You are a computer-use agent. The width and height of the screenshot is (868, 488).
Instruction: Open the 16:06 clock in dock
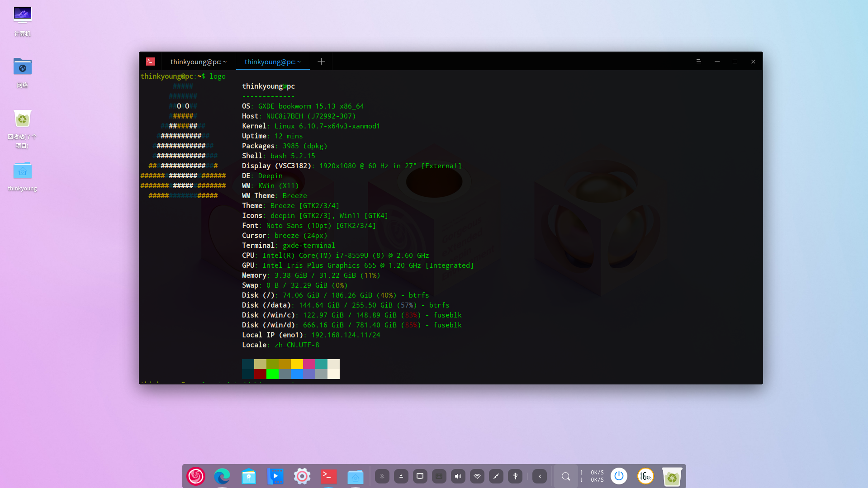645,476
